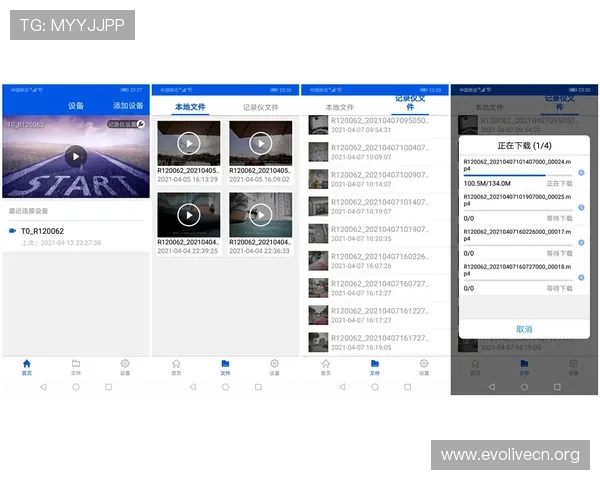
Task: Play the START road preview video
Action: click(x=76, y=156)
